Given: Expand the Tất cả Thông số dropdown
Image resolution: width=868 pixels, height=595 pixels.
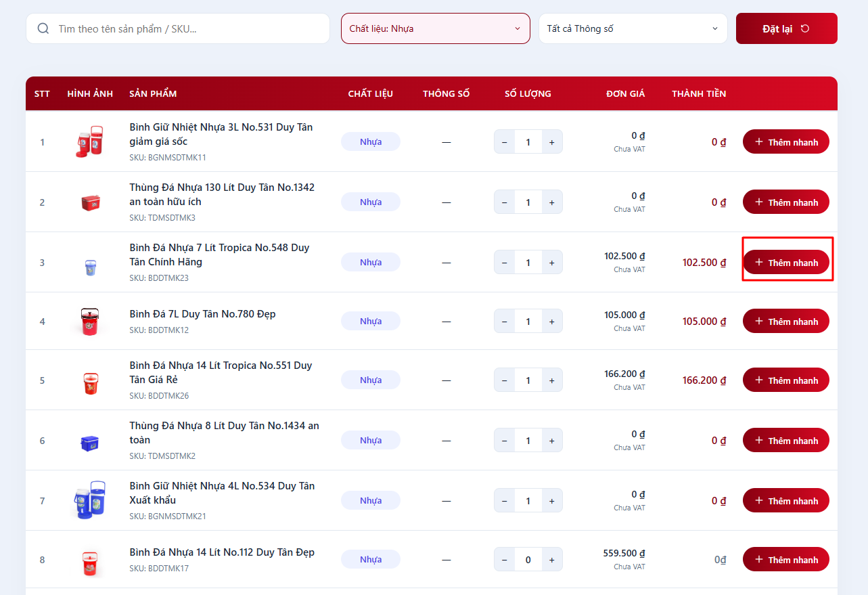Looking at the screenshot, I should pyautogui.click(x=633, y=28).
